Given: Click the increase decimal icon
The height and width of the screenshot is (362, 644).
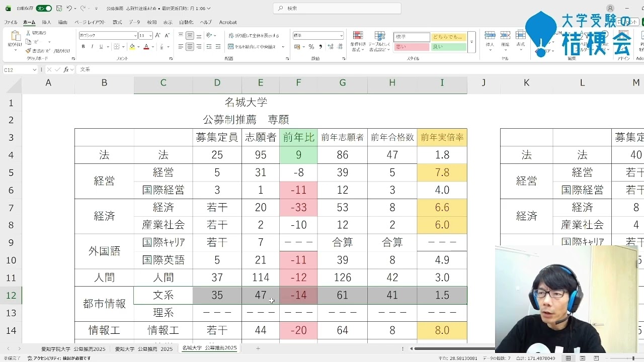Looking at the screenshot, I should 331,47.
